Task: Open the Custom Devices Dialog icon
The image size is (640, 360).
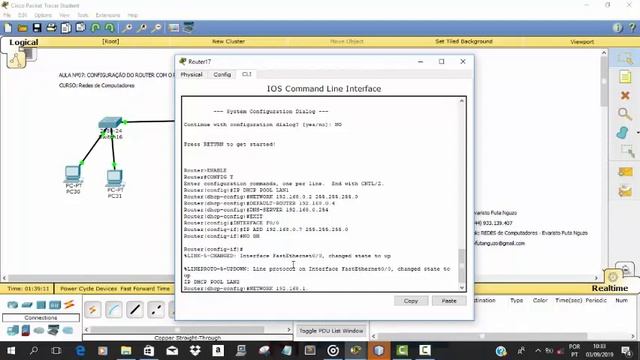Action: point(189,28)
